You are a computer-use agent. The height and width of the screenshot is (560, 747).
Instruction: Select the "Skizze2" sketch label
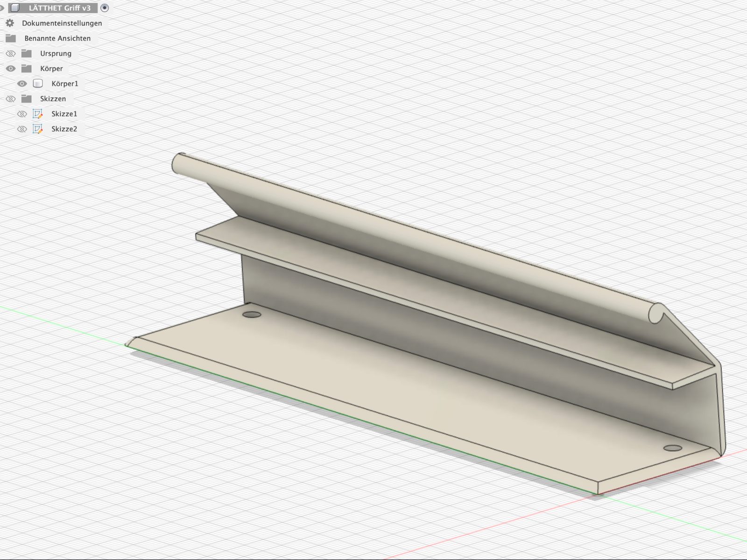click(x=64, y=129)
